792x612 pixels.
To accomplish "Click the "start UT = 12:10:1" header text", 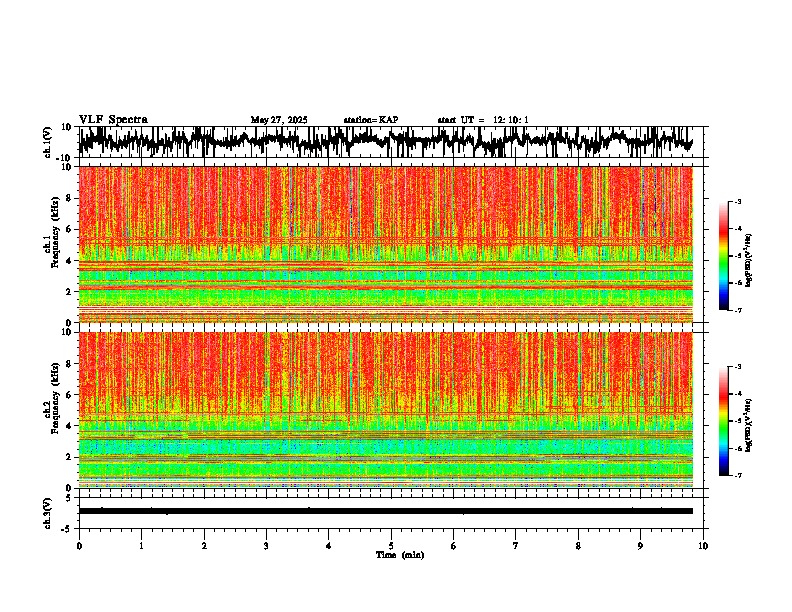I will click(x=483, y=120).
